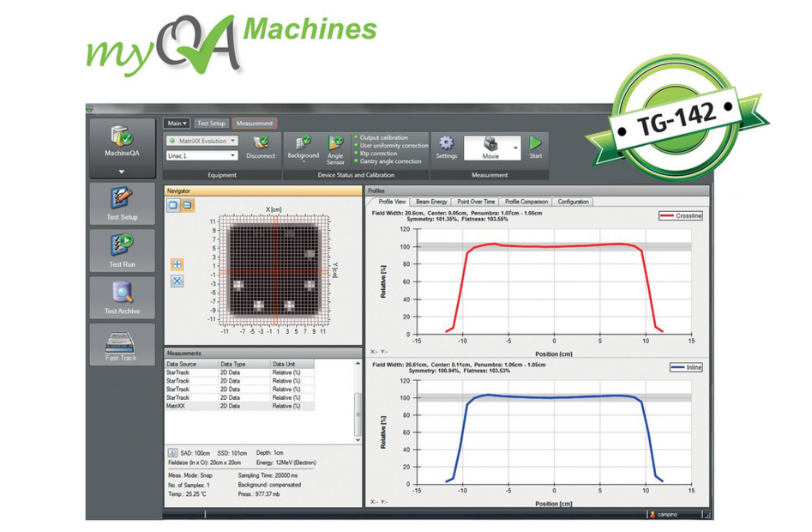Viewport: 812px width, 532px height.
Task: Open measurement Settings
Action: [x=446, y=148]
